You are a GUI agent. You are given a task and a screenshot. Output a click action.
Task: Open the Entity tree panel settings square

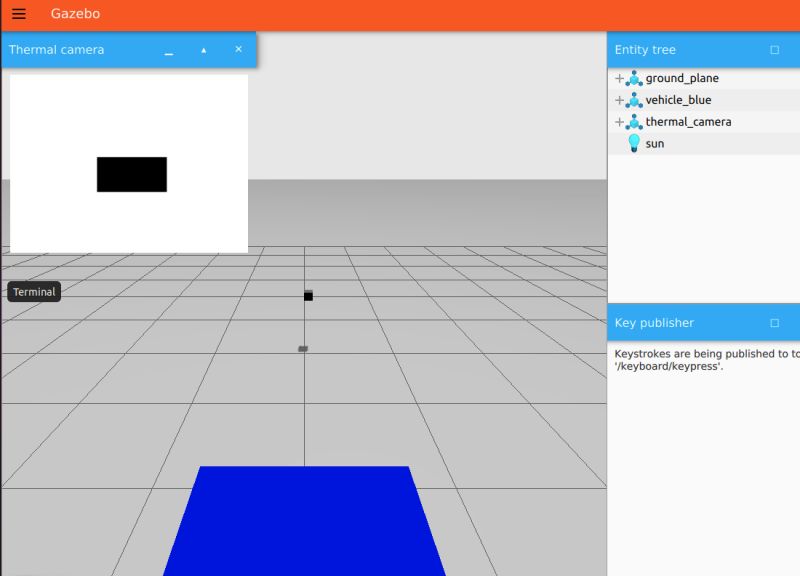(x=776, y=49)
